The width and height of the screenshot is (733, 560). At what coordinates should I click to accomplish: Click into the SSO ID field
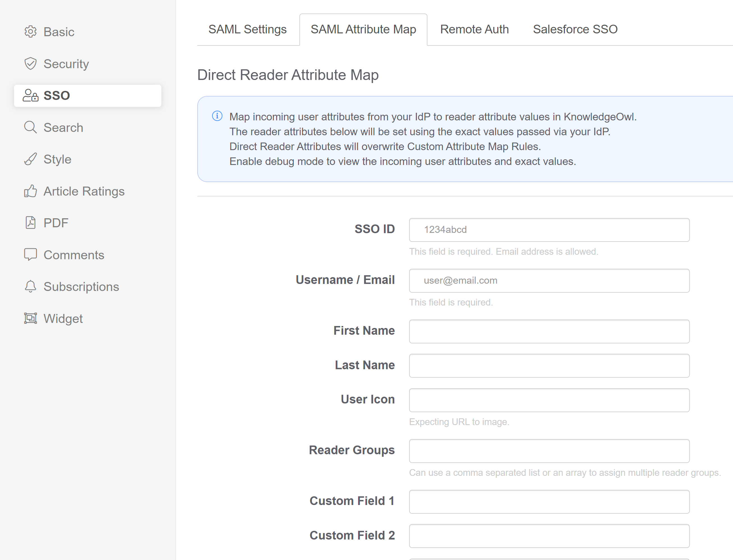(549, 230)
